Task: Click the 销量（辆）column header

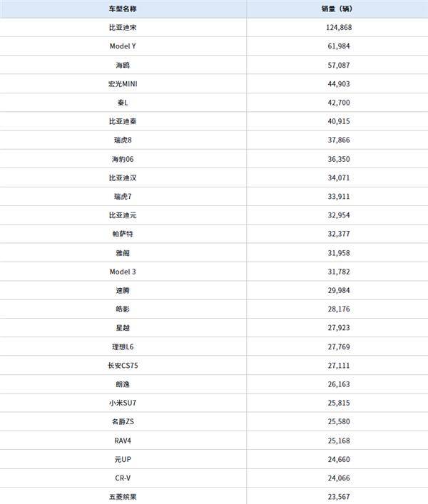Action: [337, 9]
